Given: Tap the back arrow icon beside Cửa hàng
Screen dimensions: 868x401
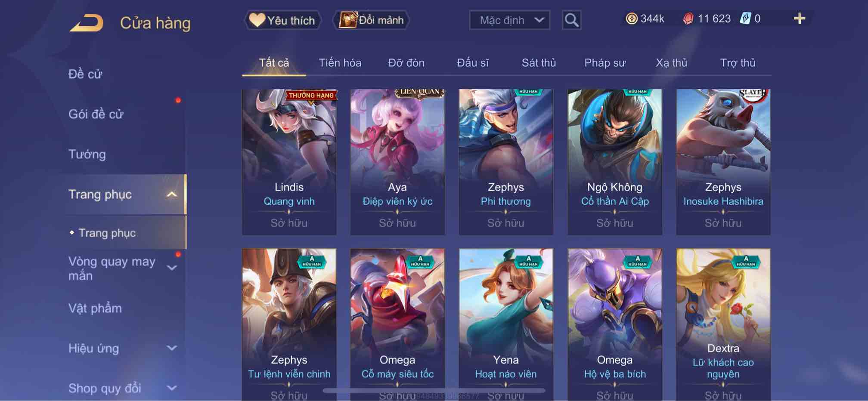Looking at the screenshot, I should click(x=87, y=23).
